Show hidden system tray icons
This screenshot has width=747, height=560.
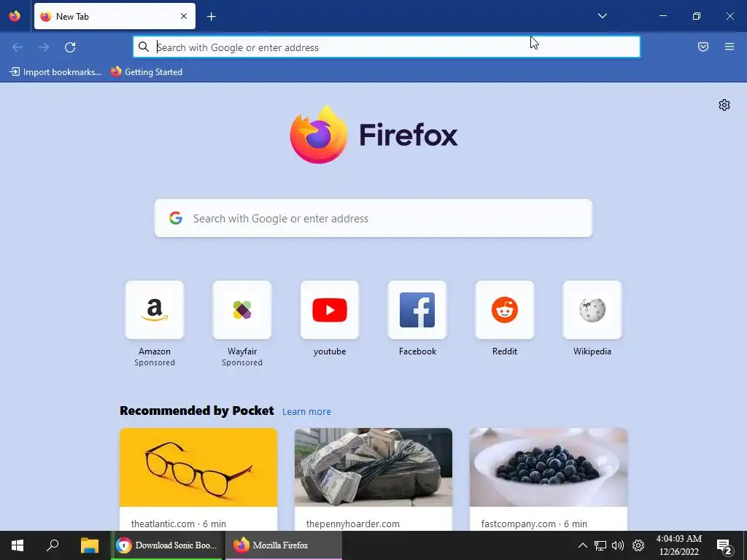[582, 545]
